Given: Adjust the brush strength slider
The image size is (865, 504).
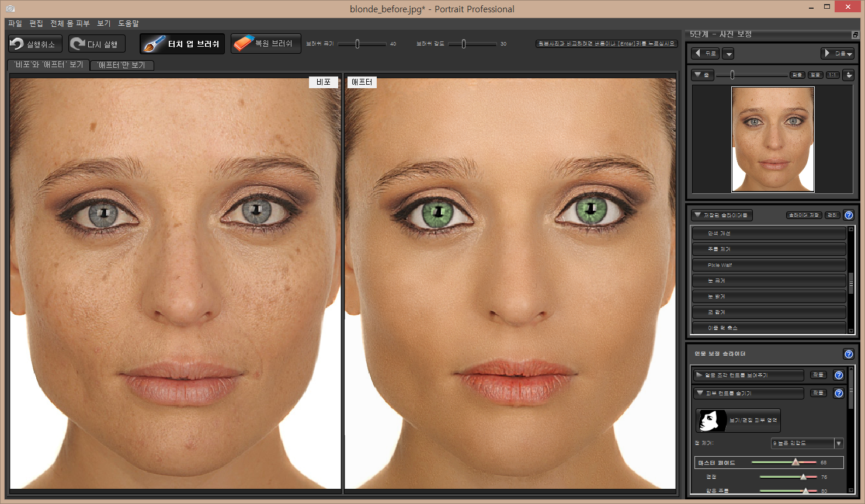Looking at the screenshot, I should (x=464, y=44).
